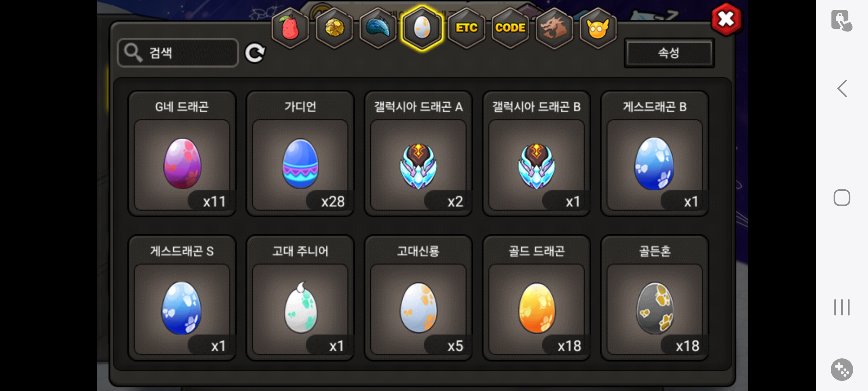Open the CODE category tab
Image resolution: width=868 pixels, height=391 pixels.
tap(510, 28)
